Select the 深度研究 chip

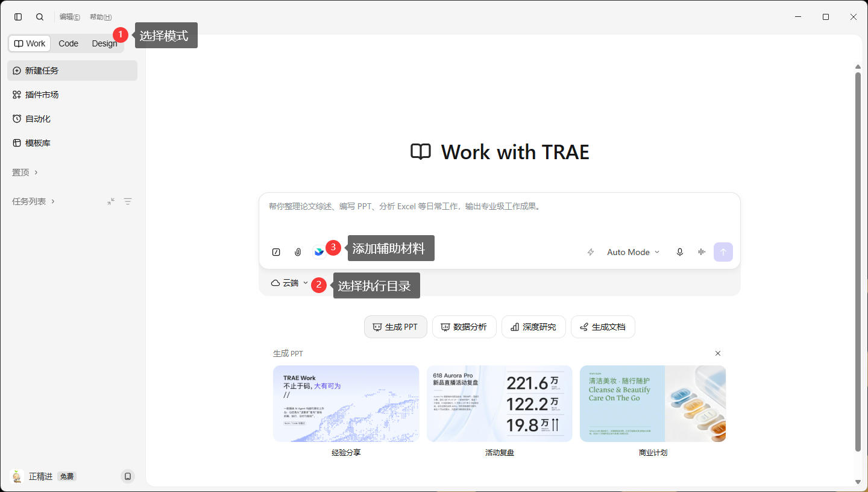(533, 327)
